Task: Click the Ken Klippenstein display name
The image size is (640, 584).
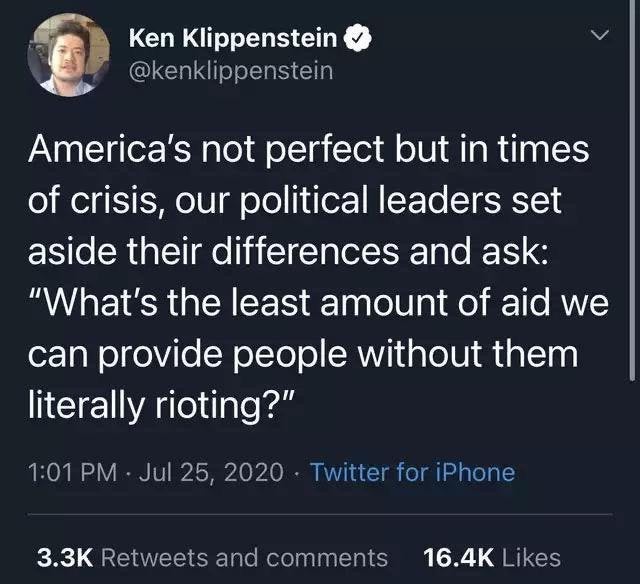Action: tap(235, 40)
